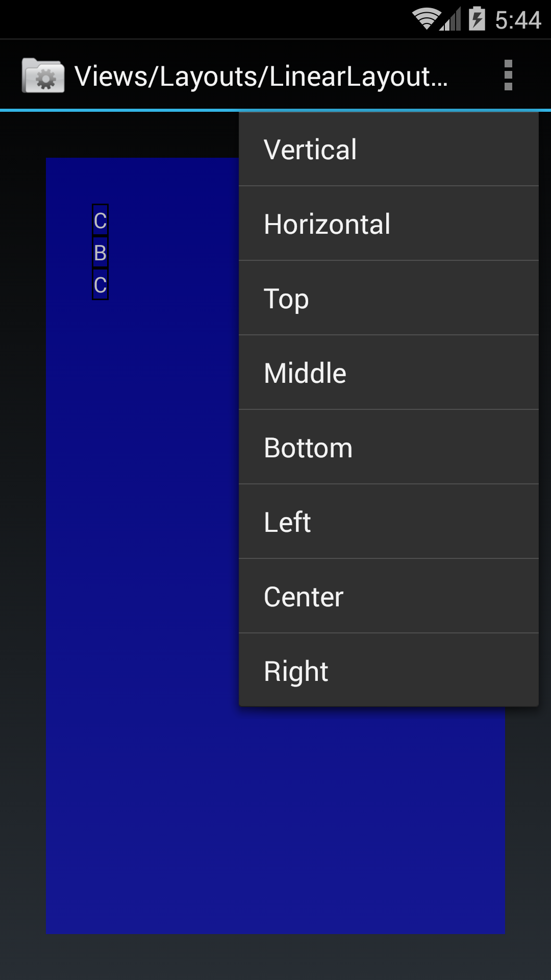
Task: Select the Left alignment entry
Action: coord(389,522)
